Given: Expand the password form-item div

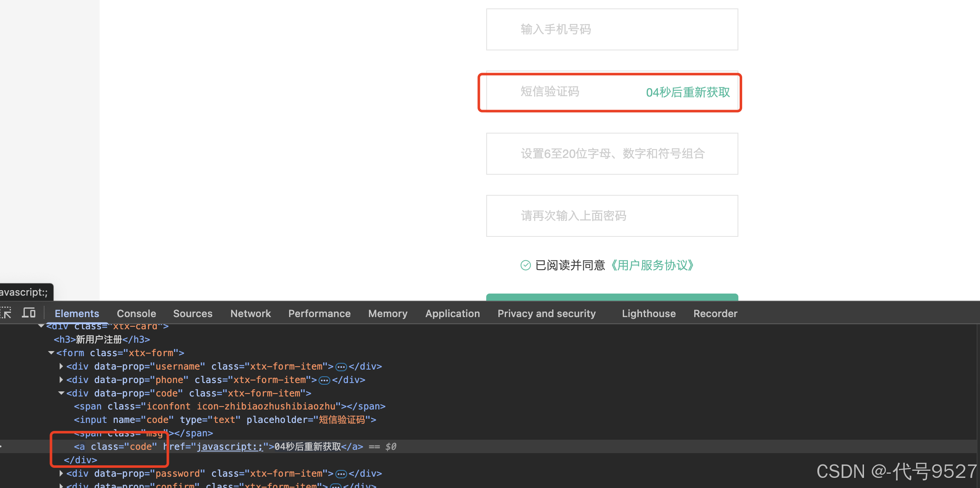Looking at the screenshot, I should pos(61,473).
